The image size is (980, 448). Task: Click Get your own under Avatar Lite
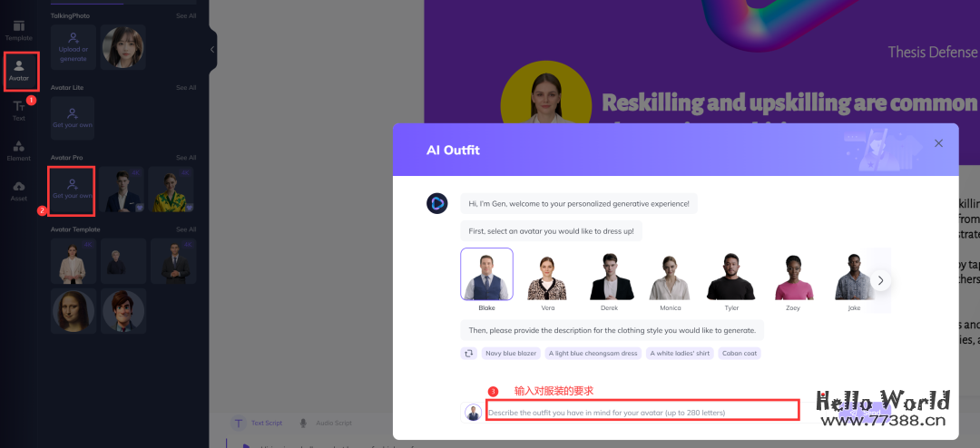click(73, 118)
